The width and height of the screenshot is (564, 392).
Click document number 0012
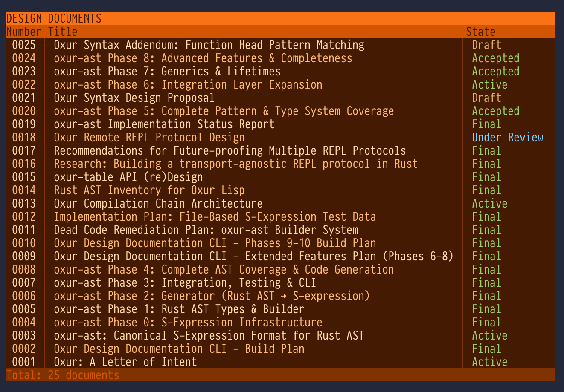[24, 216]
